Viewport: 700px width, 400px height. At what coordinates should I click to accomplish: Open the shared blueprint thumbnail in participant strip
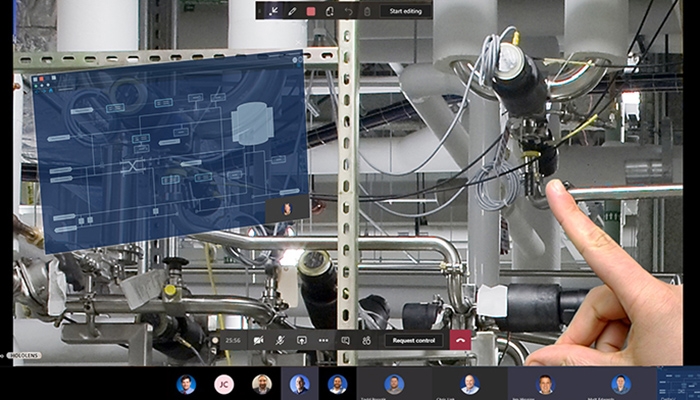click(x=679, y=383)
